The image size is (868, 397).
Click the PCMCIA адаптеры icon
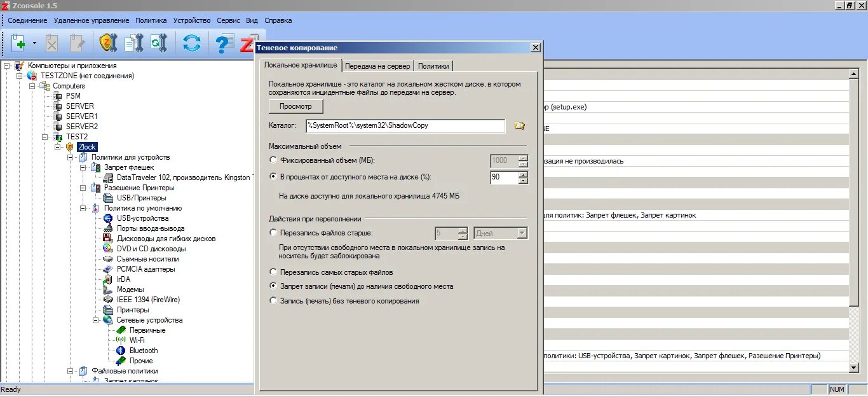108,269
